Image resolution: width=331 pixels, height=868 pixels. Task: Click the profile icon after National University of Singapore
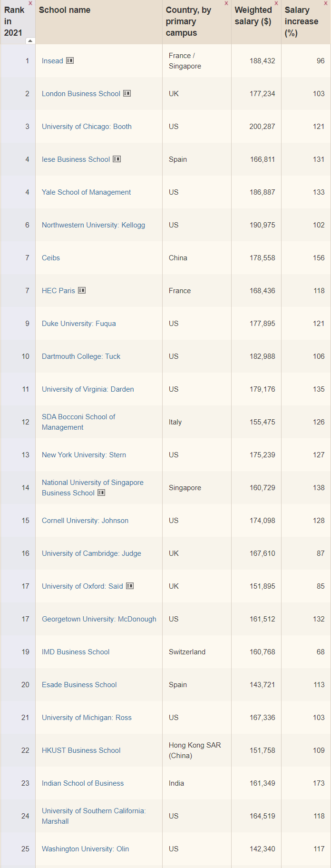[x=101, y=493]
